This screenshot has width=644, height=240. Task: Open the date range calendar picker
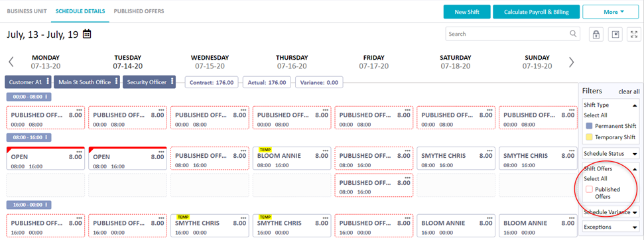coord(87,34)
